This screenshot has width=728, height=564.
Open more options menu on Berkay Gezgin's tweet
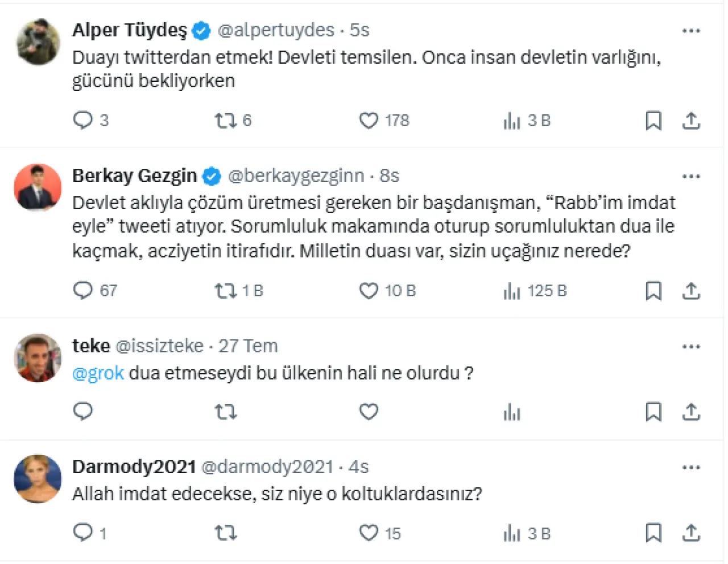click(691, 176)
